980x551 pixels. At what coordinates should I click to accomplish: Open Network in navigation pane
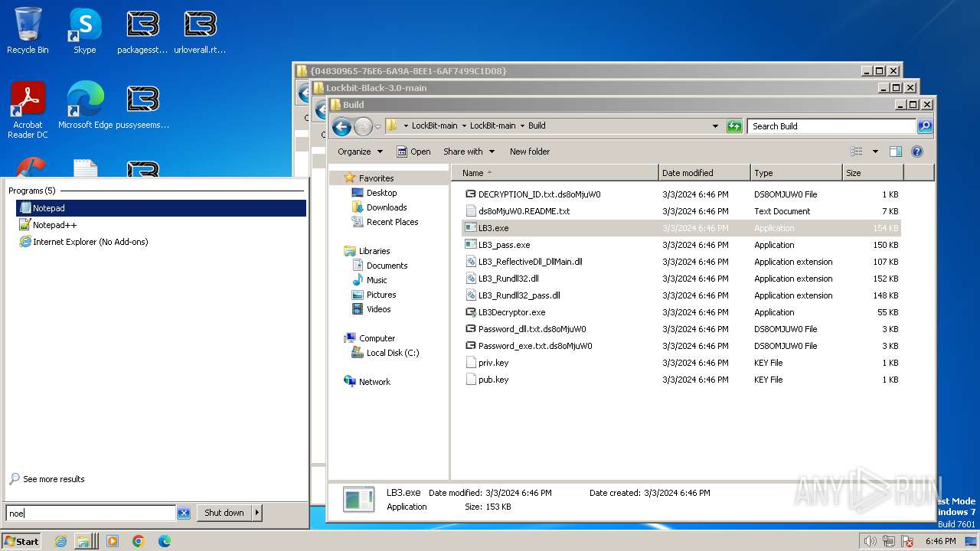tap(374, 382)
